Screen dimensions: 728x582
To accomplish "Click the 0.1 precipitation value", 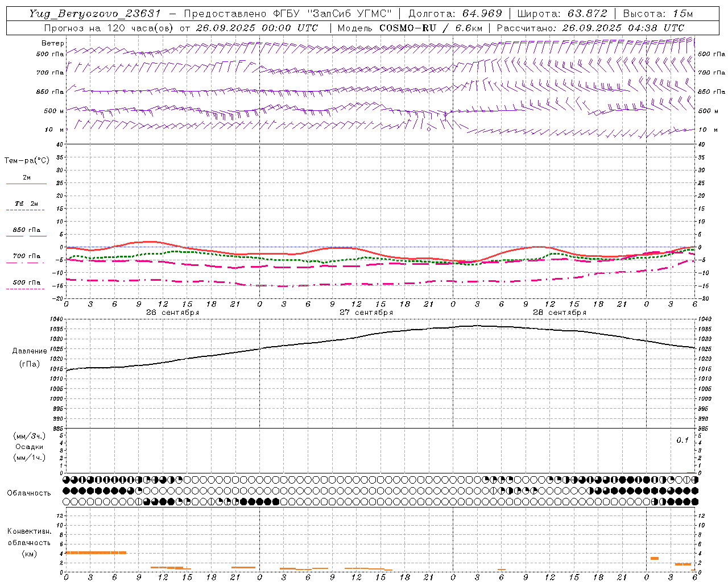I will [x=682, y=440].
